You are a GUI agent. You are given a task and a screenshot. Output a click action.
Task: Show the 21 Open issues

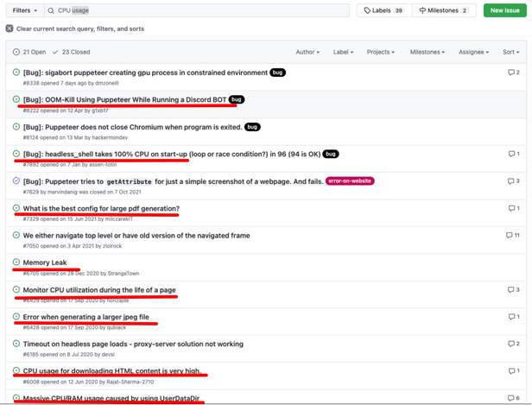point(30,52)
